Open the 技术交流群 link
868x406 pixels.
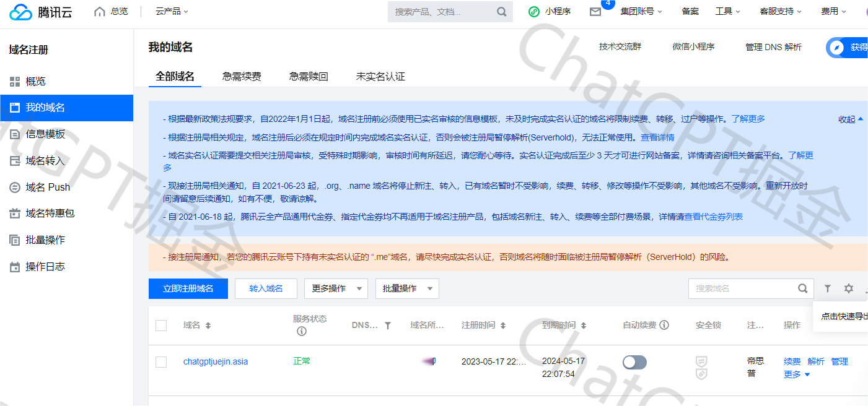click(620, 47)
